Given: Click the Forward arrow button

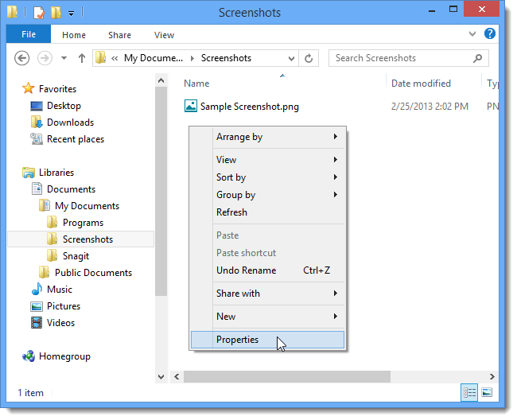Looking at the screenshot, I should pos(45,58).
